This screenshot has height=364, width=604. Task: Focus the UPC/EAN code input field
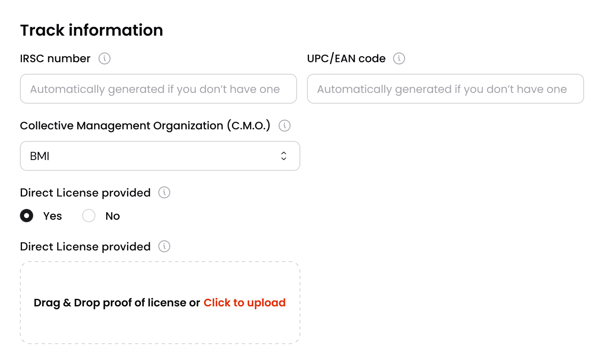[445, 89]
